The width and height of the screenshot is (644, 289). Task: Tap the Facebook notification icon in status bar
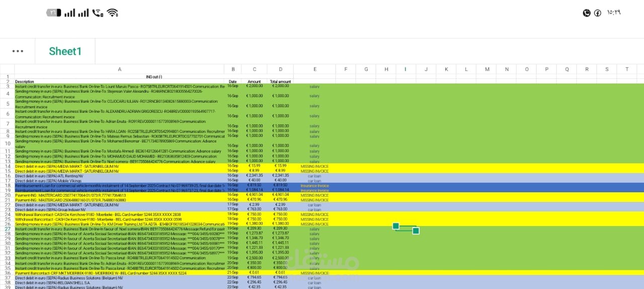pos(598,13)
